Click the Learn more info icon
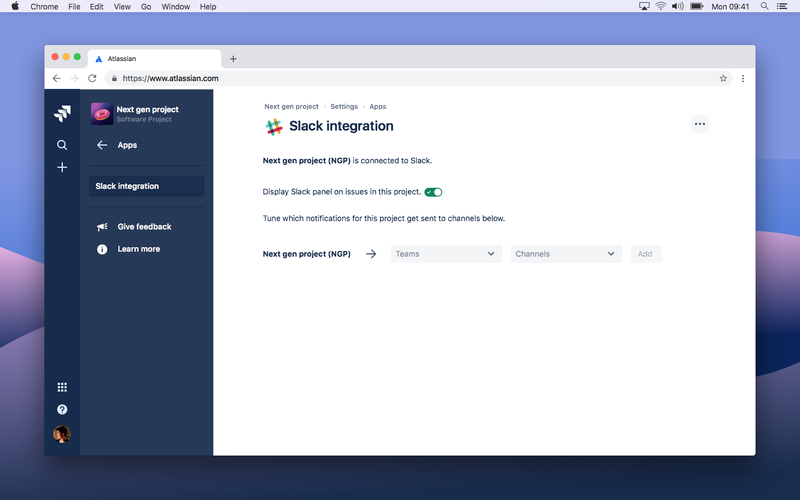Screen dimensions: 800x500 pos(102,249)
